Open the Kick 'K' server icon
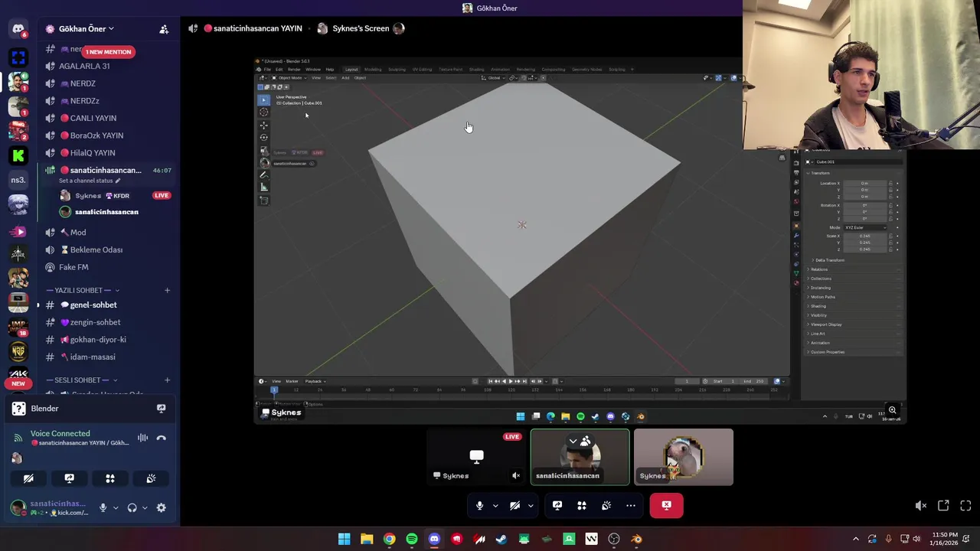Screen dimensions: 980x551 tap(18, 155)
